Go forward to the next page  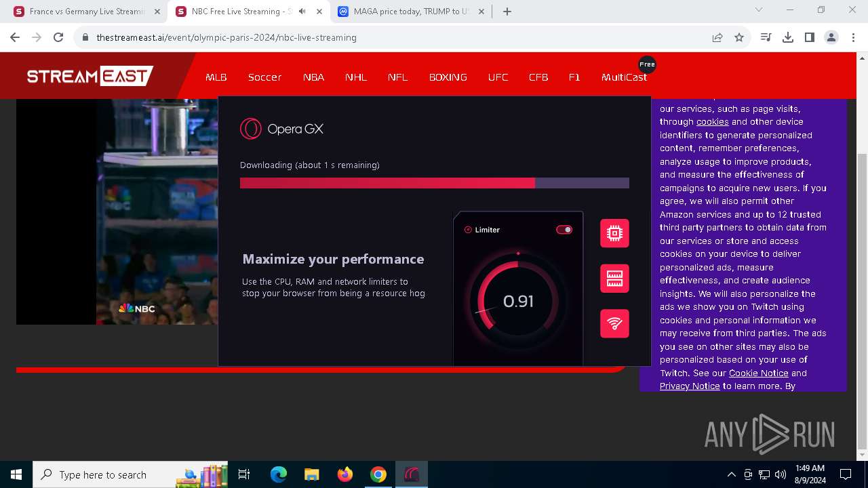coord(37,37)
